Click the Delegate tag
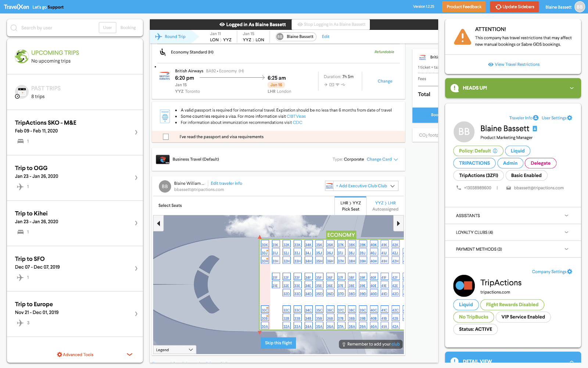This screenshot has width=588, height=368. [x=540, y=163]
